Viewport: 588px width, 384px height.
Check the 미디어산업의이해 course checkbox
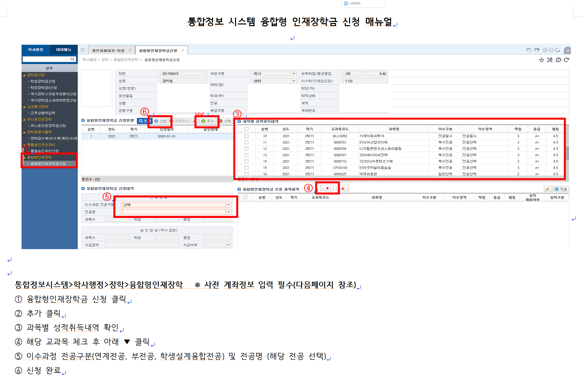click(x=246, y=142)
